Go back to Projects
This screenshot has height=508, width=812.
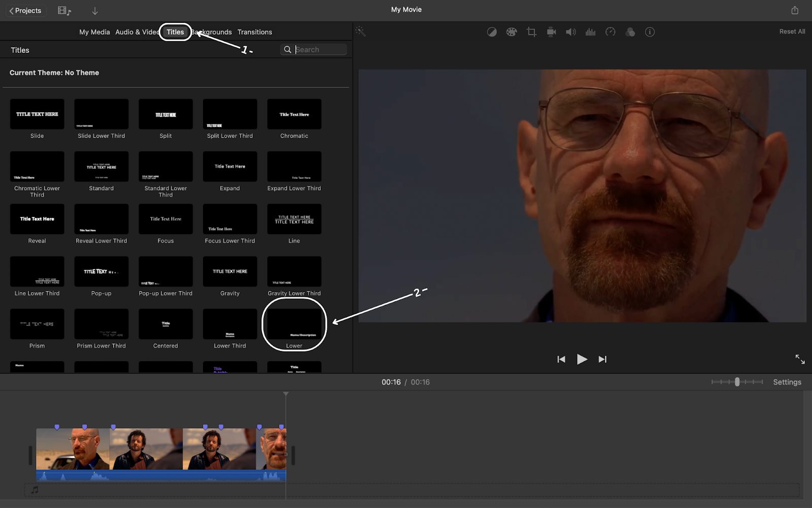pyautogui.click(x=25, y=11)
